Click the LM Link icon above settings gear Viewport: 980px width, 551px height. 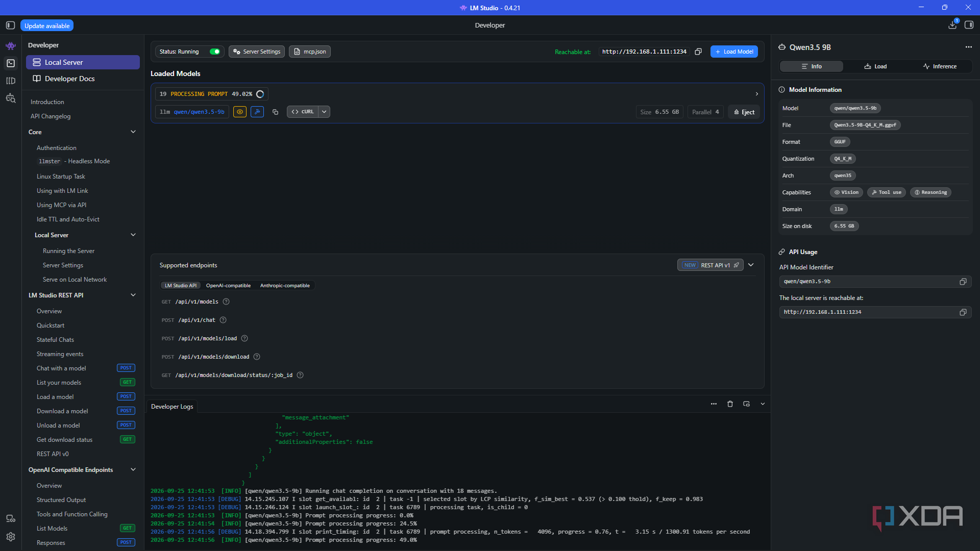pos(11,519)
